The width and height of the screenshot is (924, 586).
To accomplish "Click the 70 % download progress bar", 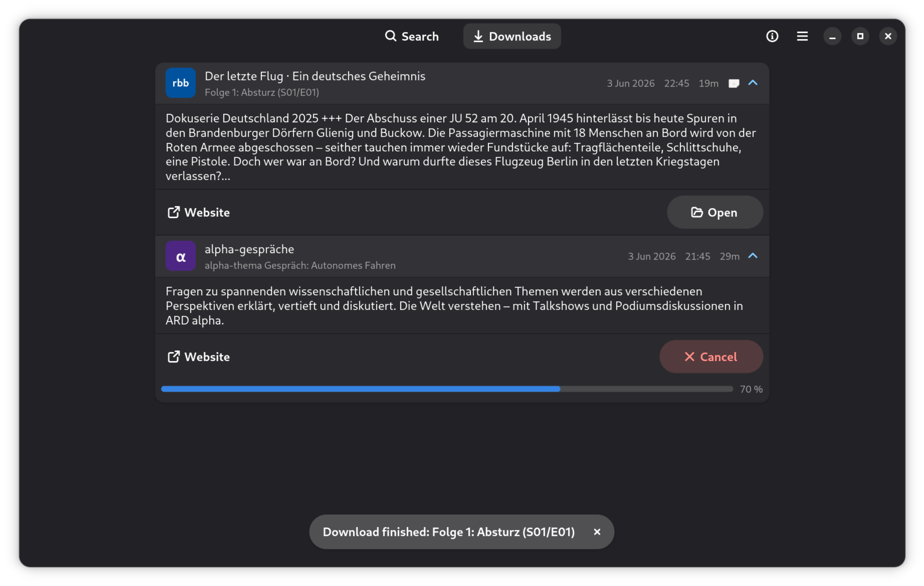I will [x=447, y=389].
